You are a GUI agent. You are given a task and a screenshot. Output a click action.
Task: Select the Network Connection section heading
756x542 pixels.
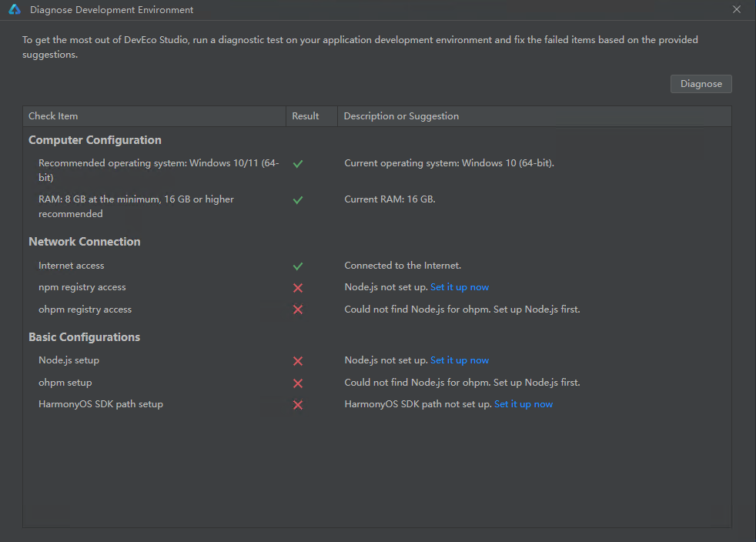click(85, 242)
